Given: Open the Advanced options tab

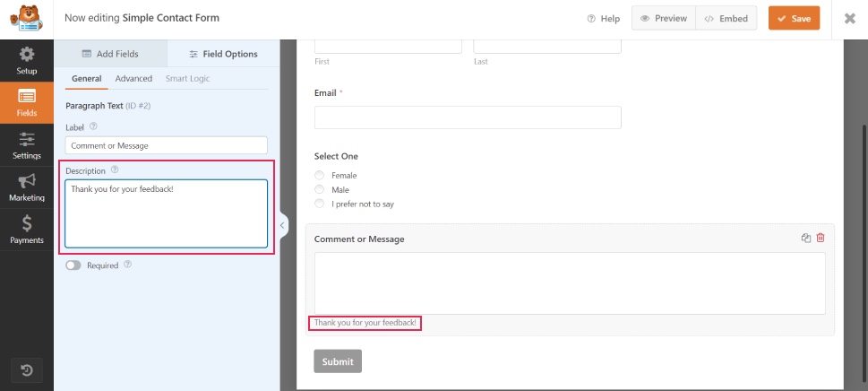Looking at the screenshot, I should [133, 79].
